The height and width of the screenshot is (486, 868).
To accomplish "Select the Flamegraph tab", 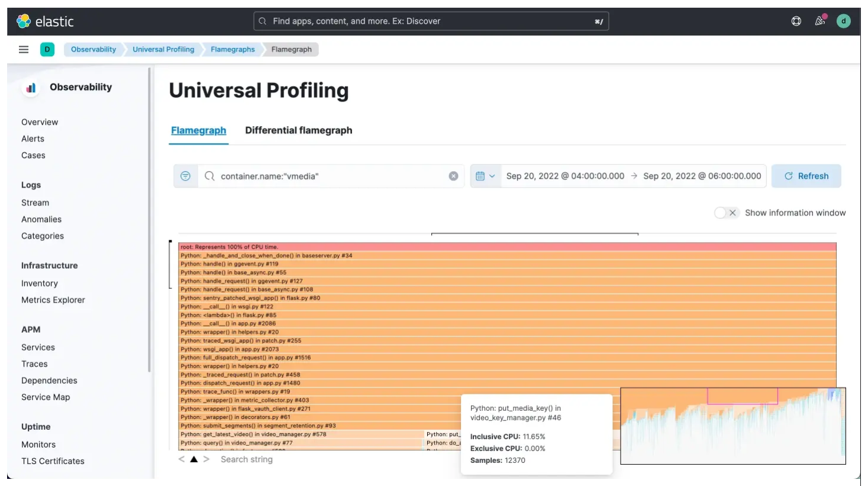I will pyautogui.click(x=198, y=131).
